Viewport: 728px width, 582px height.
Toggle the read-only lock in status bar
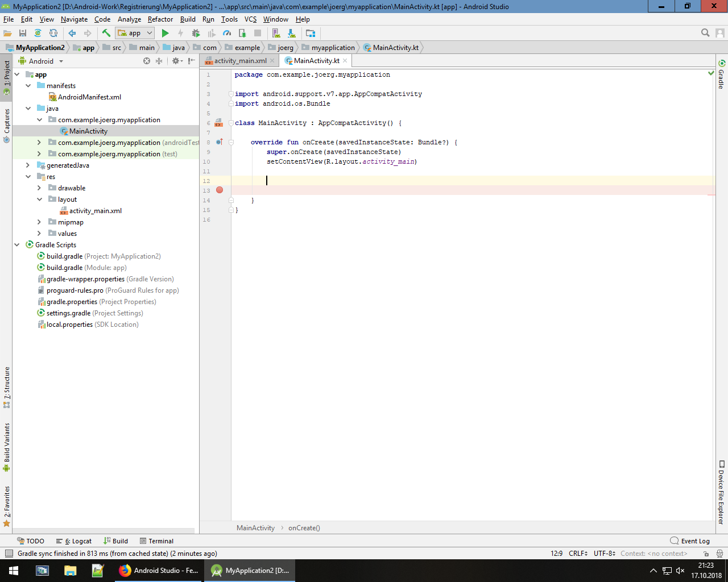point(706,554)
